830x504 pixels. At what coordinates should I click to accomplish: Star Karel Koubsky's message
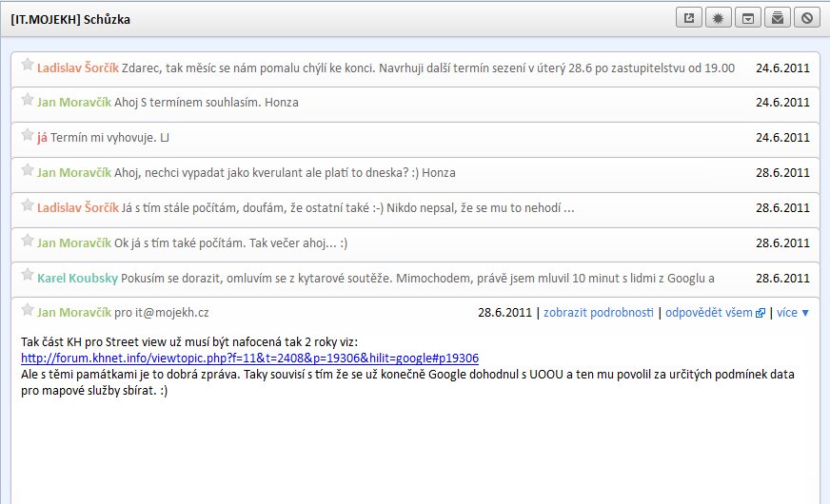pyautogui.click(x=27, y=275)
